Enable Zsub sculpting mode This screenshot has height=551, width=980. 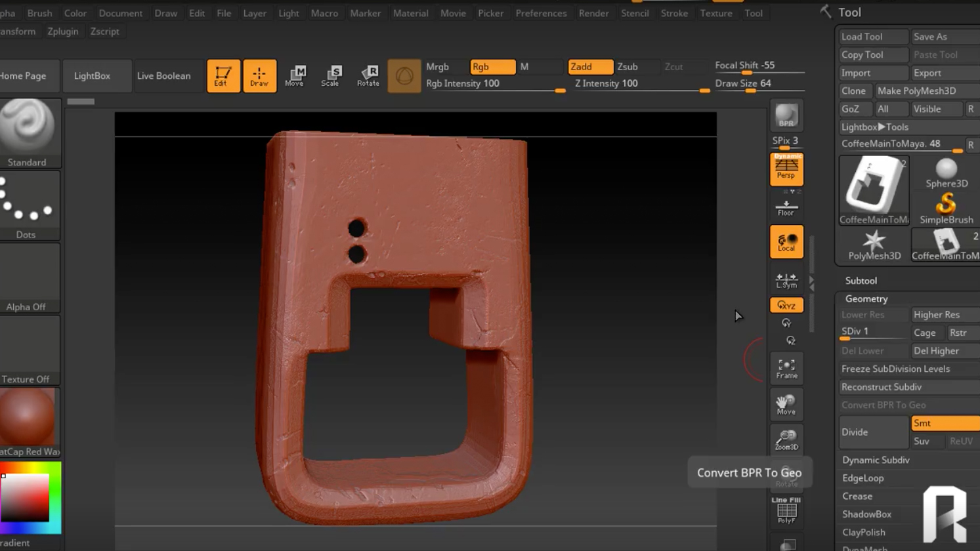tap(628, 66)
